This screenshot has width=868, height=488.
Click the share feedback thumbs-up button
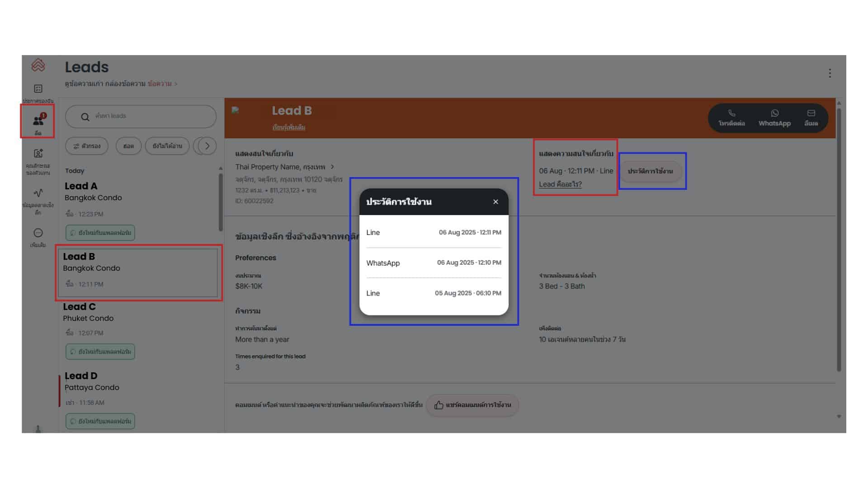coord(472,405)
